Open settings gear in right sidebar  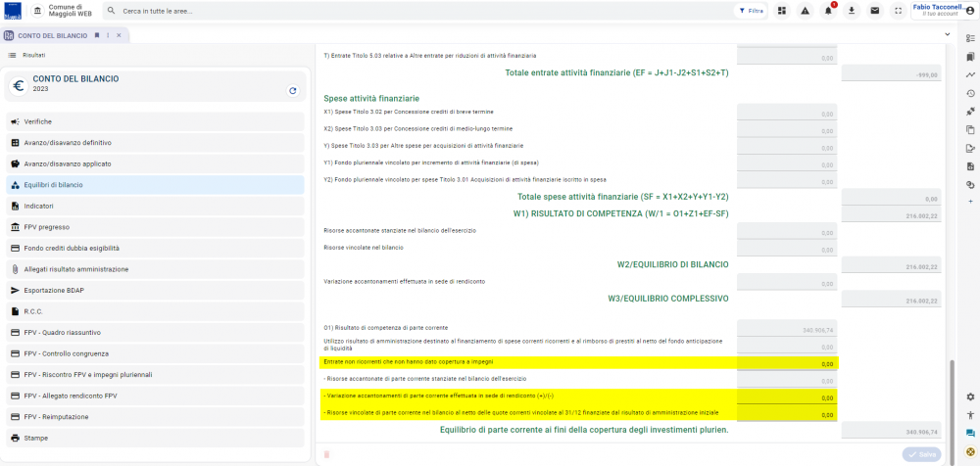click(970, 396)
